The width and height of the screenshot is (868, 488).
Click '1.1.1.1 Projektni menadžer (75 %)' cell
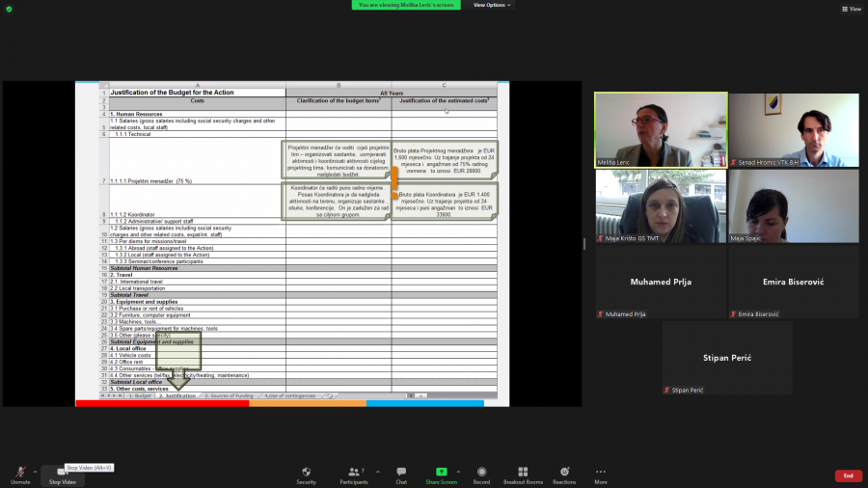[x=198, y=161]
